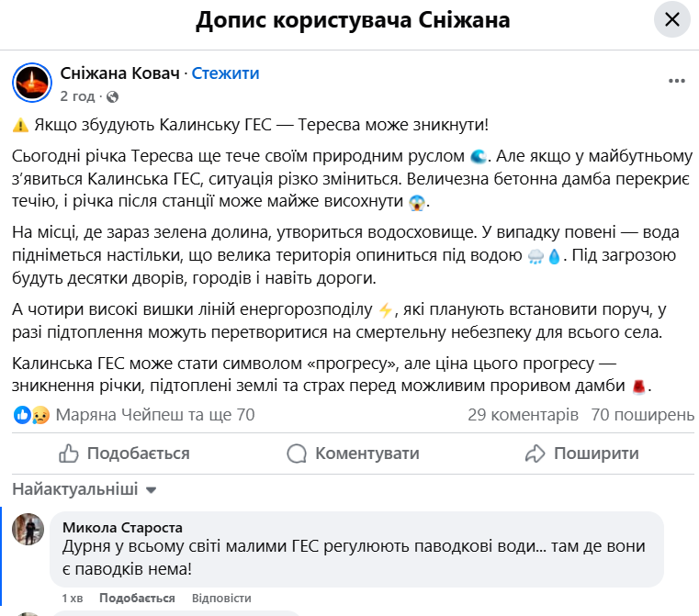Click the Коментувати speech bubble button

[x=353, y=454]
